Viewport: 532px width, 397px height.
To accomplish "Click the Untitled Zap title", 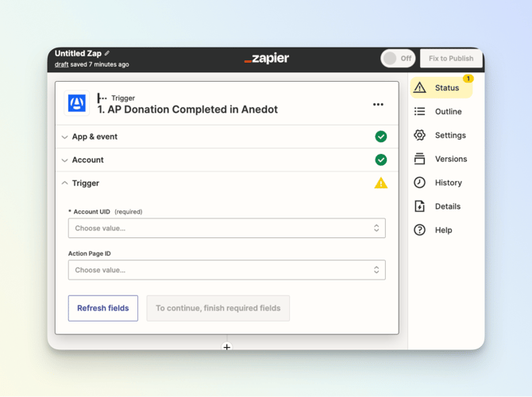I will [78, 53].
